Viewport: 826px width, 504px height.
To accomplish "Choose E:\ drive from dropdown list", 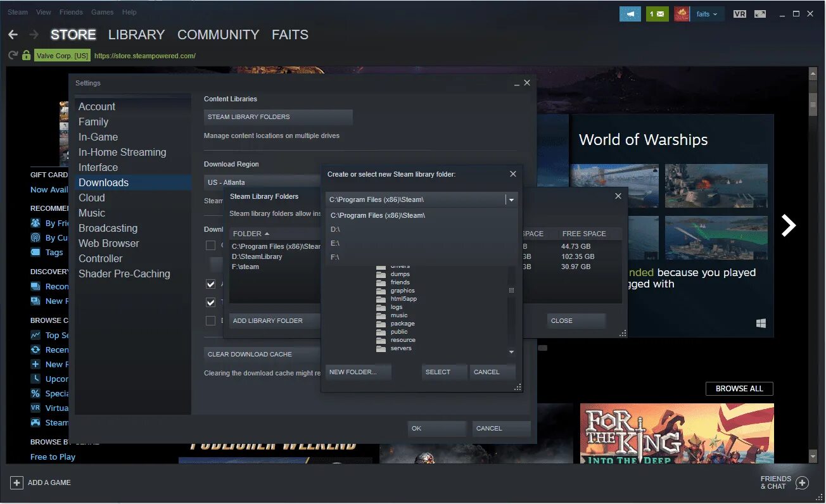I will tap(422, 243).
